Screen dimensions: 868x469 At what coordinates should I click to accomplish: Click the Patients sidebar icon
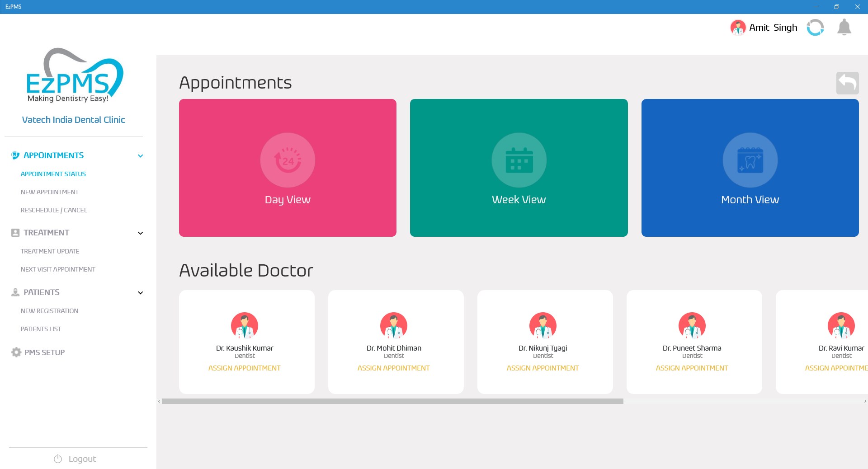click(x=15, y=292)
